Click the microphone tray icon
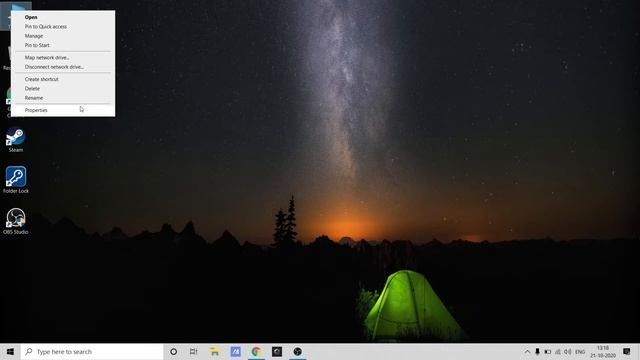 [537, 351]
